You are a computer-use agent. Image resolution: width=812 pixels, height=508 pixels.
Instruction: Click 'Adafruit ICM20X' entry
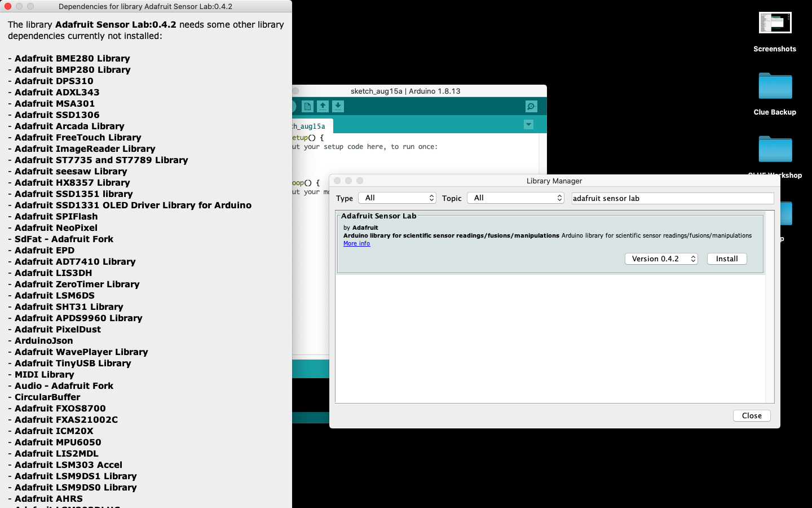(x=54, y=431)
